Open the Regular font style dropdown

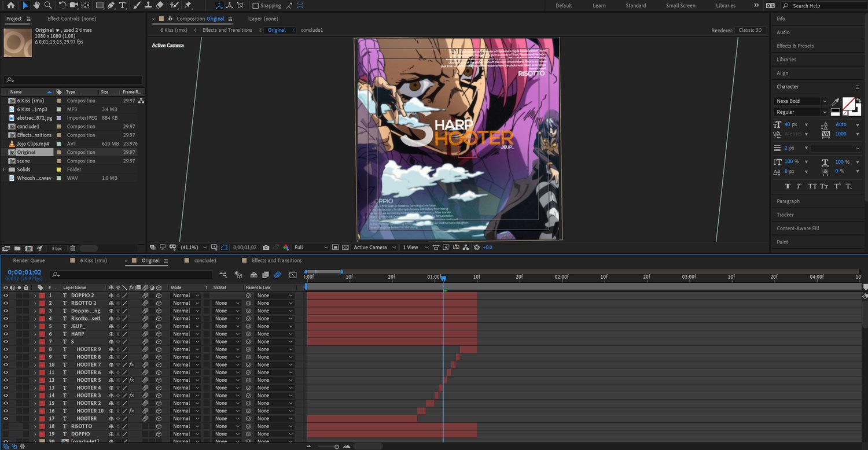point(801,112)
